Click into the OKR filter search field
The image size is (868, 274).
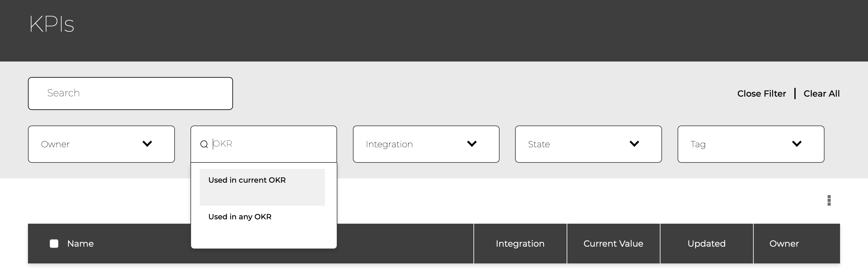(263, 144)
